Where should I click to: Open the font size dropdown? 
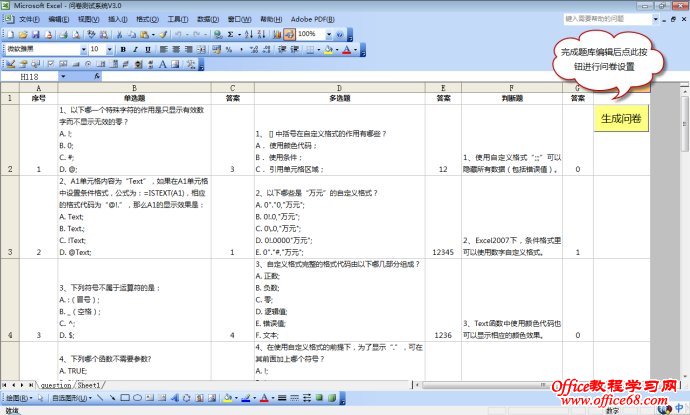110,50
